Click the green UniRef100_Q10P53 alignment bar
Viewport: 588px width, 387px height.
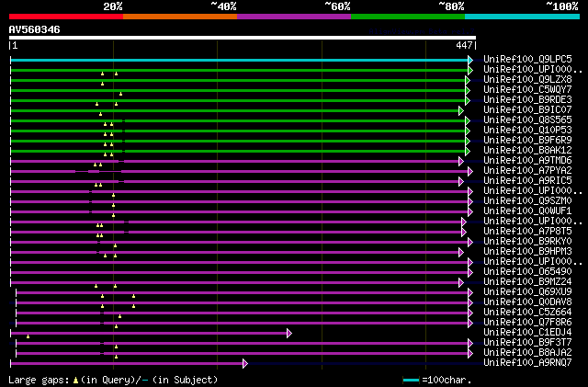(x=238, y=131)
